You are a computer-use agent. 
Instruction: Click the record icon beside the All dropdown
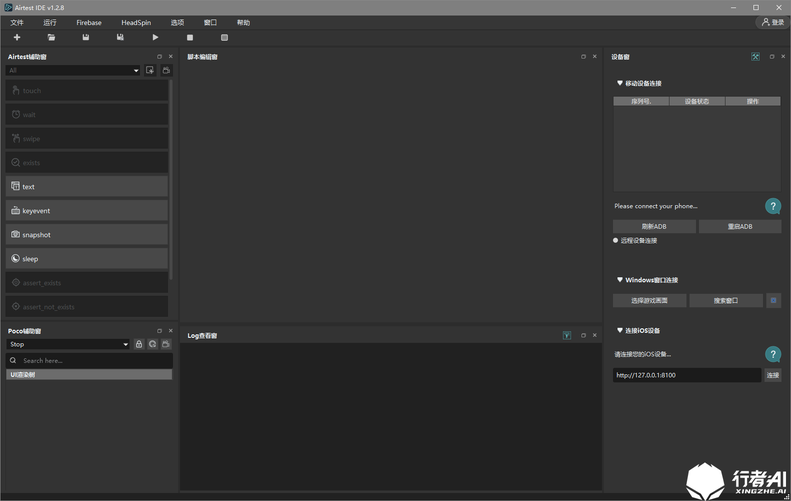150,70
